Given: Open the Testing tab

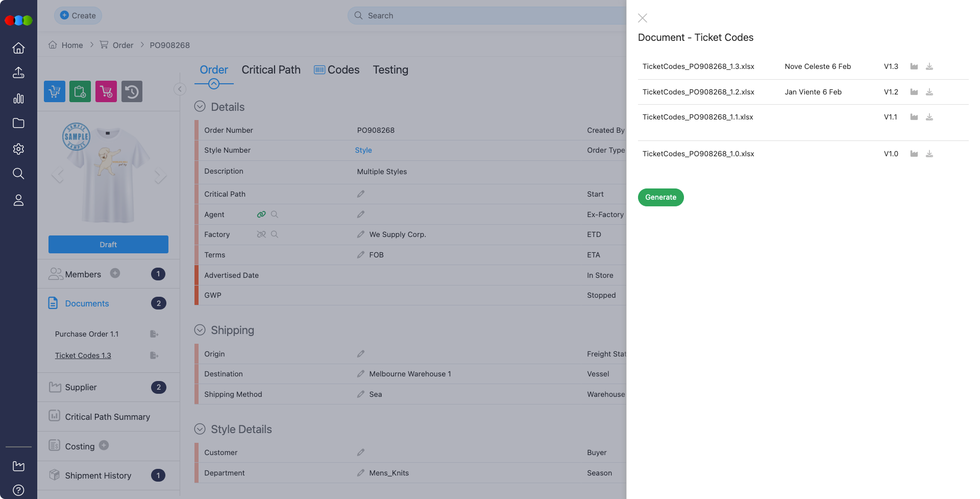Looking at the screenshot, I should pos(390,70).
